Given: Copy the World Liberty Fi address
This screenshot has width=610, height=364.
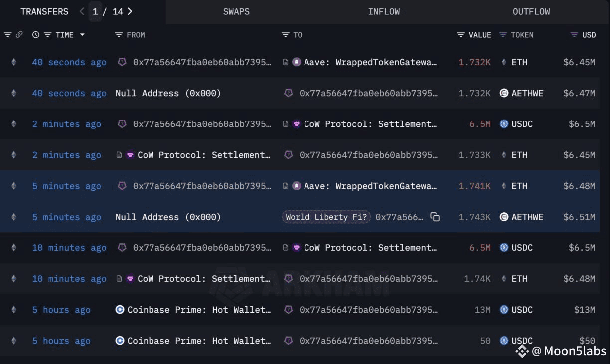Looking at the screenshot, I should pyautogui.click(x=435, y=217).
